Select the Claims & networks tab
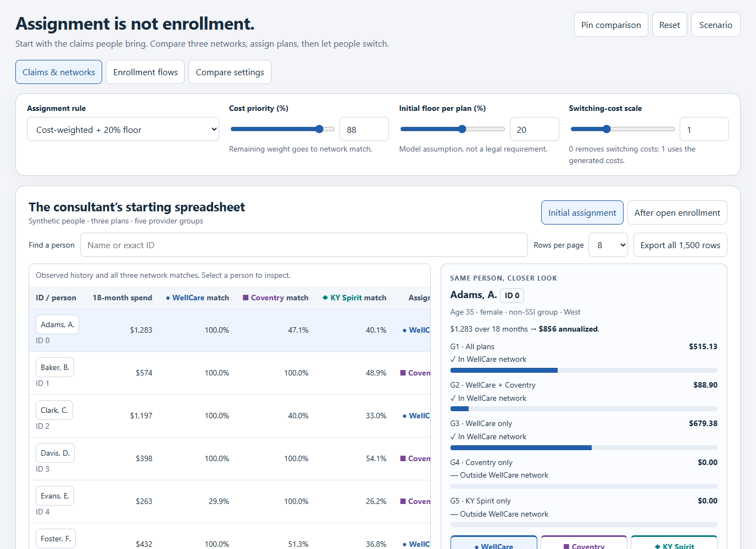 point(59,72)
